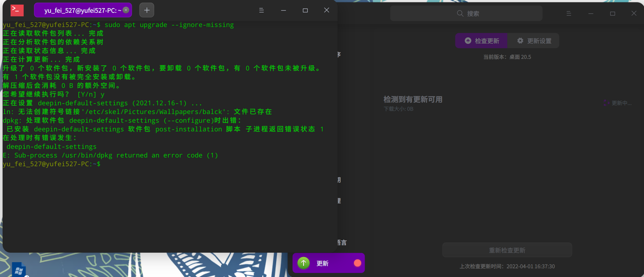Maximize the terminal window

pos(305,10)
